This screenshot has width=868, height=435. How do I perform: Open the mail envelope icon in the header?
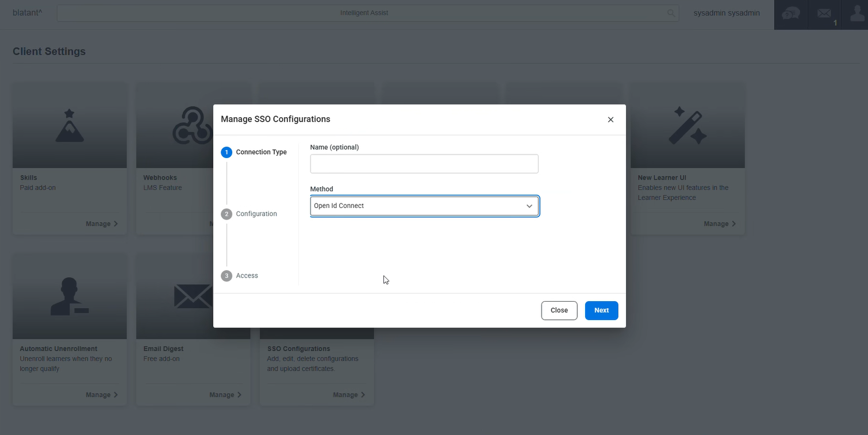(x=824, y=14)
